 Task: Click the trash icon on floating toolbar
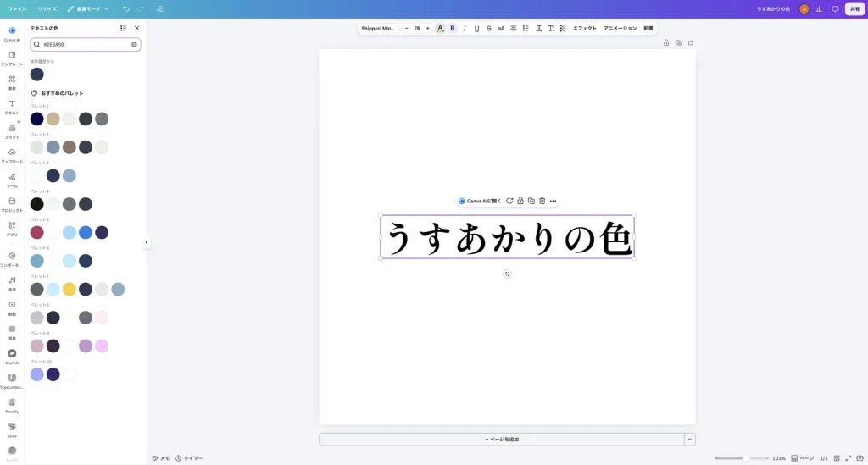542,201
